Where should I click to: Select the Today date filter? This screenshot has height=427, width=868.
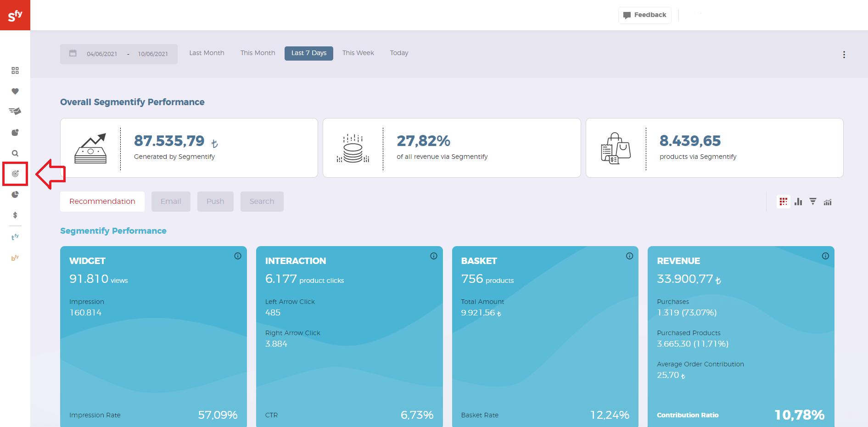399,53
